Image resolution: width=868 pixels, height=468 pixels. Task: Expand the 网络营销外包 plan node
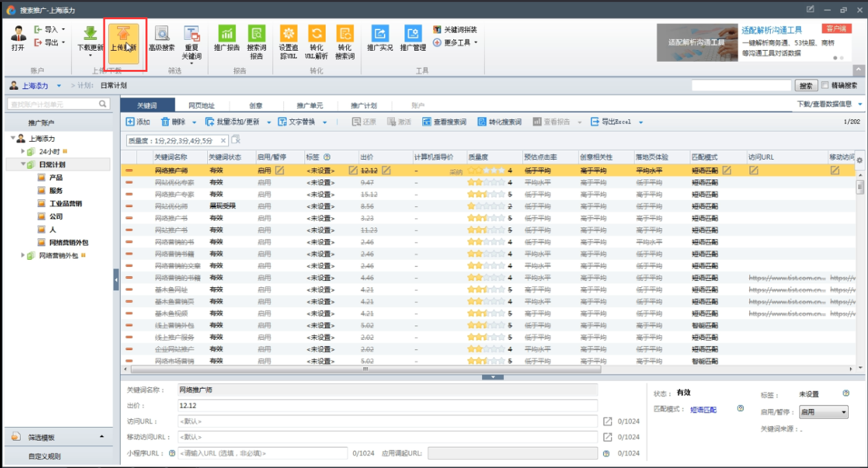point(23,256)
